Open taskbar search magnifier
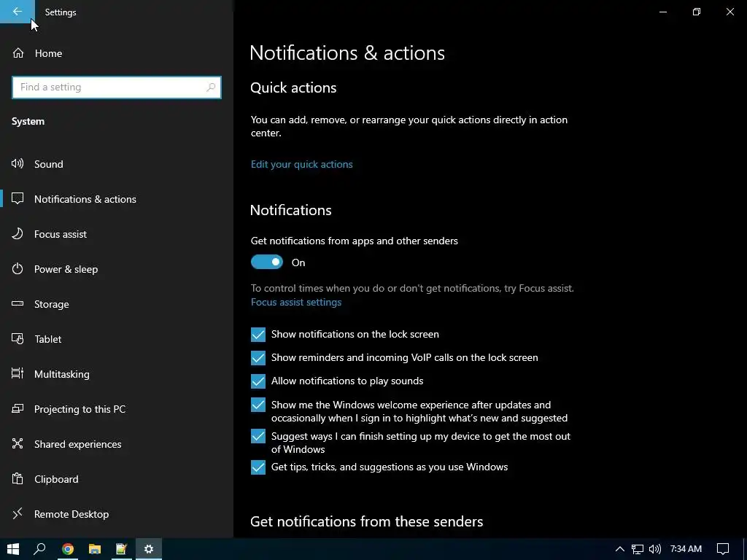Screen dimensions: 747x560 [39, 549]
